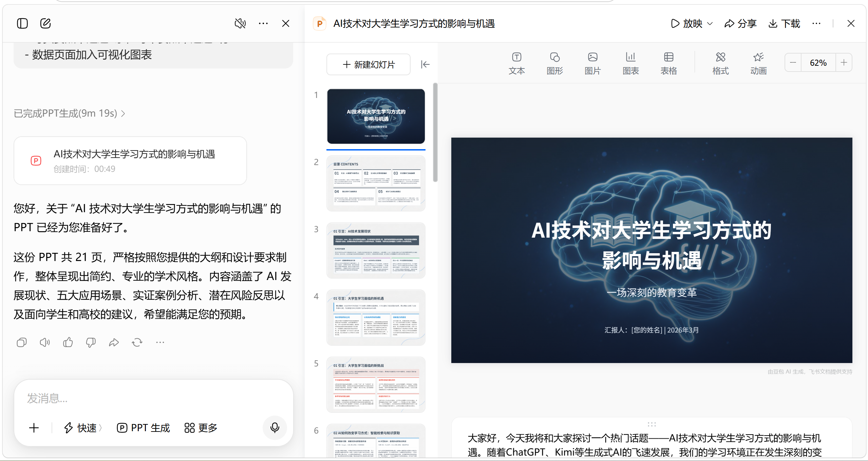Click the slide thumbnail panel scrollbar
Screen dimensions: 868x461
coord(435,132)
